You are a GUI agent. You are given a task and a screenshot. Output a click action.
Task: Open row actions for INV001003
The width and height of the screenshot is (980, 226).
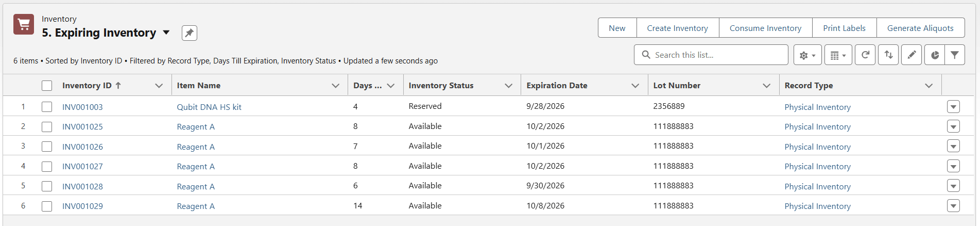click(953, 107)
